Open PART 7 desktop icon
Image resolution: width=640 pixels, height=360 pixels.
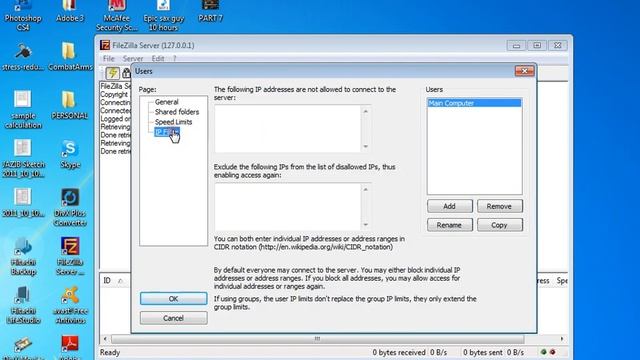pos(210,12)
